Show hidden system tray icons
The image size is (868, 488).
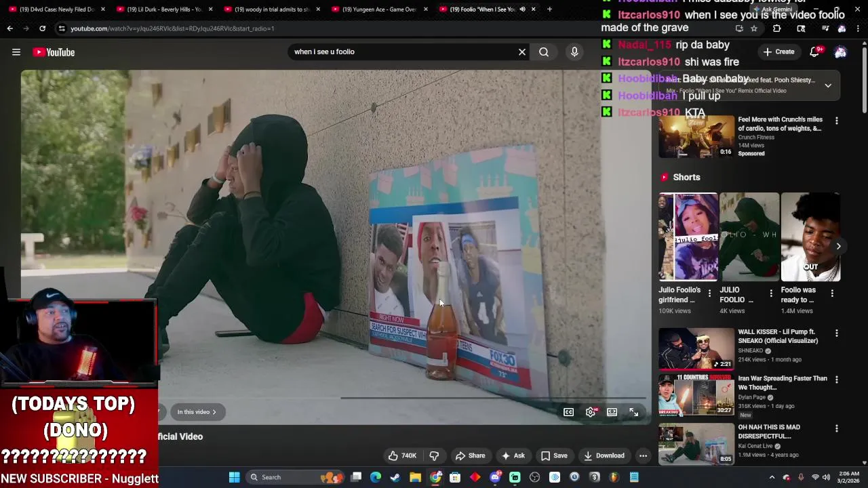(772, 477)
